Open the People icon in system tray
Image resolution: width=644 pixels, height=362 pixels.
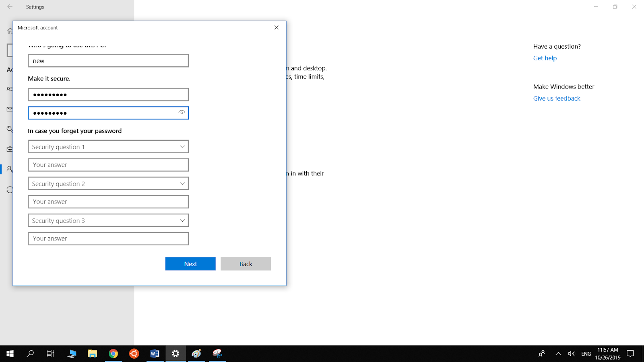pyautogui.click(x=542, y=354)
